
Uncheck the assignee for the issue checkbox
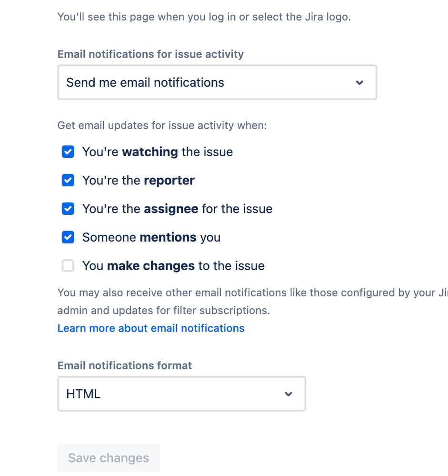(x=68, y=209)
